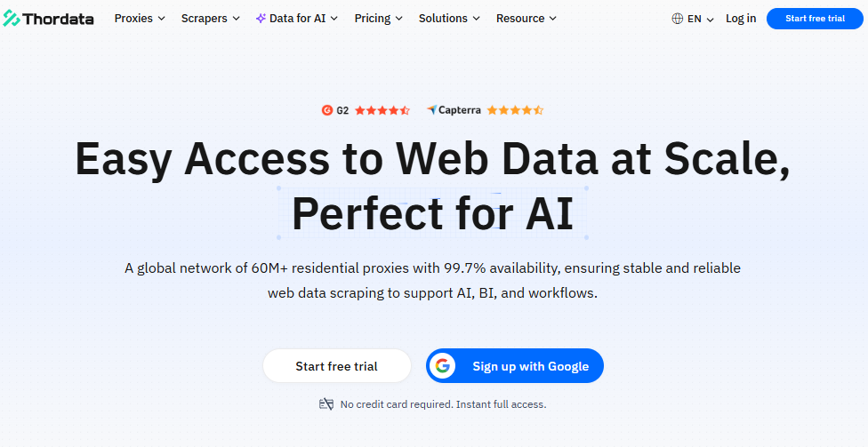Open the Solutions menu

tap(449, 19)
